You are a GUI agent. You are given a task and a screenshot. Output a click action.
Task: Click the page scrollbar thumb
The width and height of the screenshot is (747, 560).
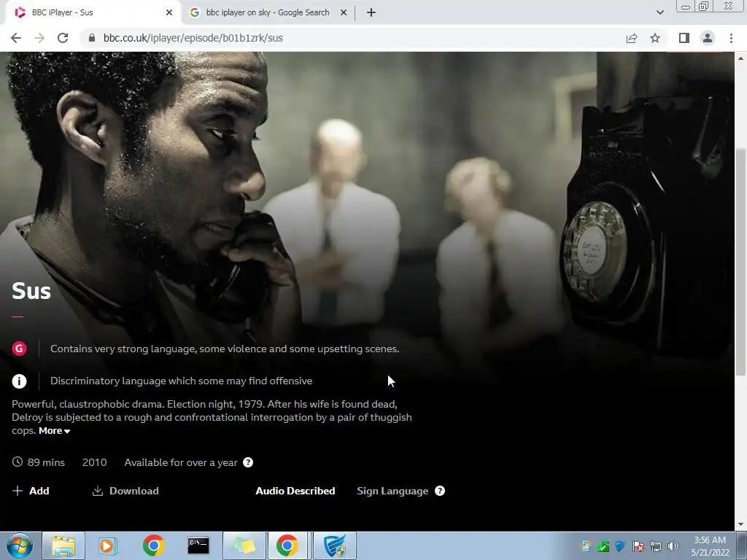pyautogui.click(x=740, y=262)
